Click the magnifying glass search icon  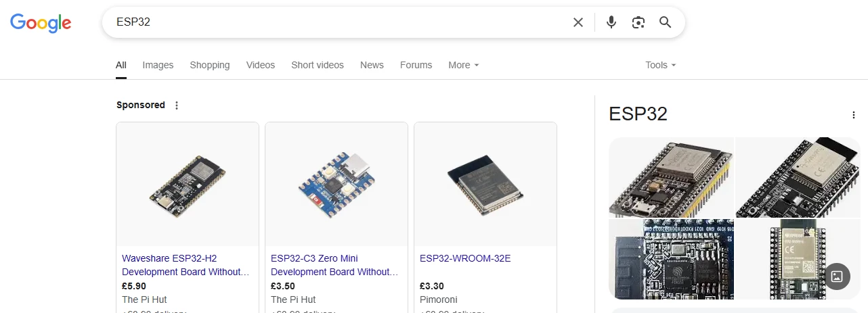[666, 22]
